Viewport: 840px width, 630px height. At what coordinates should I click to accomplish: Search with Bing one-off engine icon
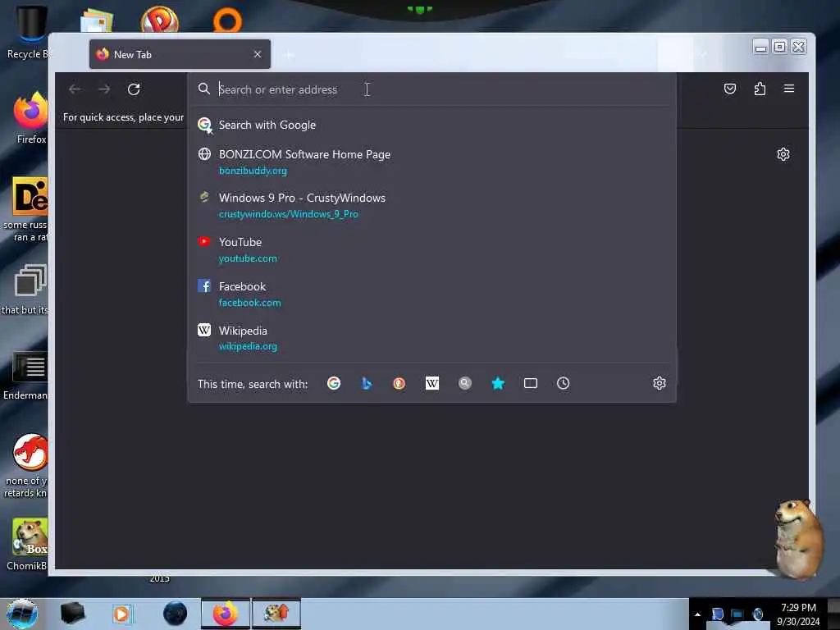pos(367,383)
